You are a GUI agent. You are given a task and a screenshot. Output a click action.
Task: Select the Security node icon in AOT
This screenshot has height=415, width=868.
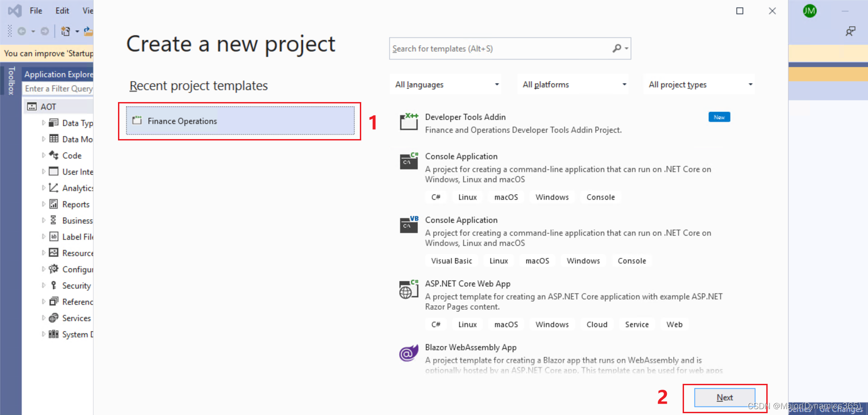click(54, 285)
